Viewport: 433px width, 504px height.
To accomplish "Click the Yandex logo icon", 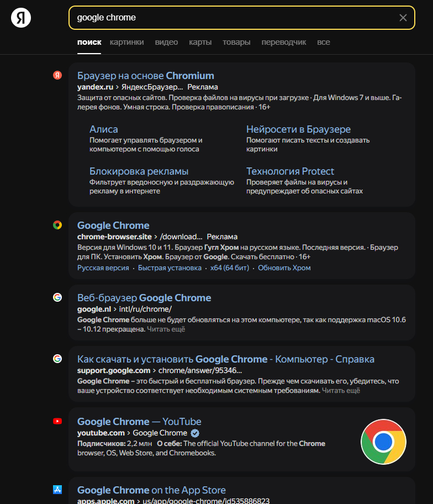I will click(x=21, y=18).
